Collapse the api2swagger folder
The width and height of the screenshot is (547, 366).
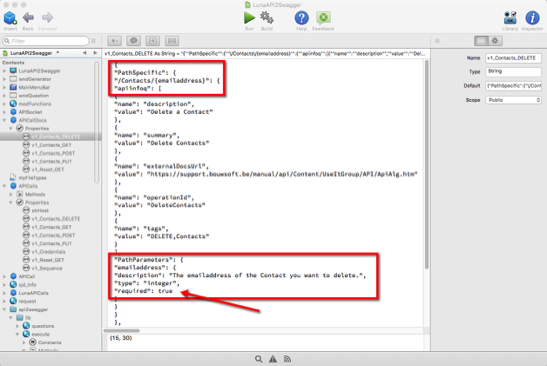click(5, 309)
